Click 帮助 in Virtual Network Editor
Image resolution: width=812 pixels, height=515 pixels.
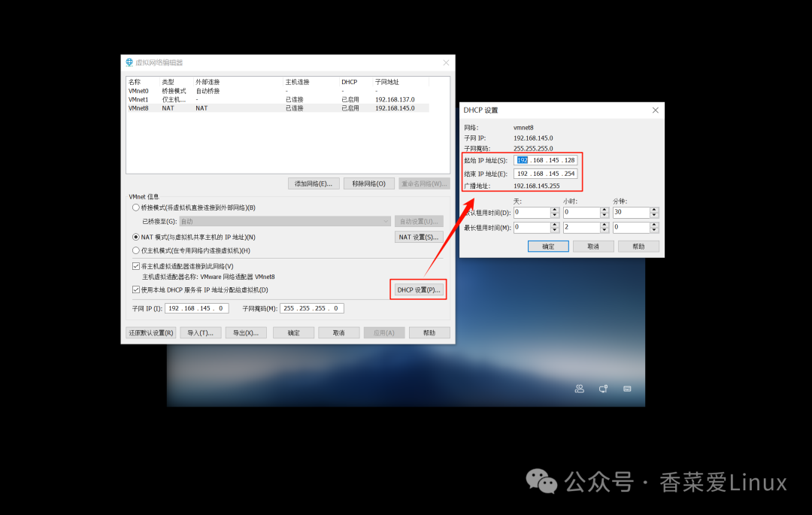pyautogui.click(x=429, y=333)
